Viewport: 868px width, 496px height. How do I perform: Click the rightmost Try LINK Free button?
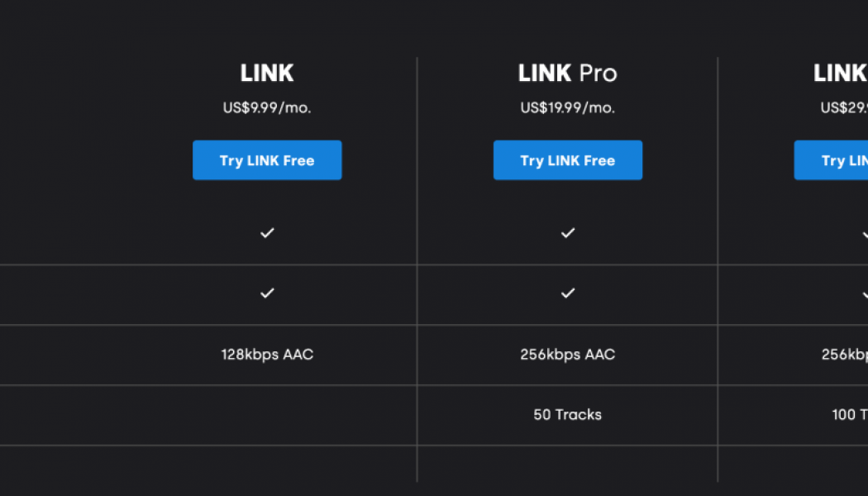tap(831, 160)
